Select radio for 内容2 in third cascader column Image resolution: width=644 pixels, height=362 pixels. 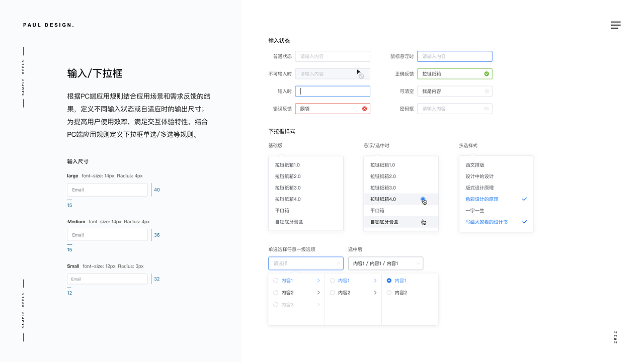[x=389, y=293]
